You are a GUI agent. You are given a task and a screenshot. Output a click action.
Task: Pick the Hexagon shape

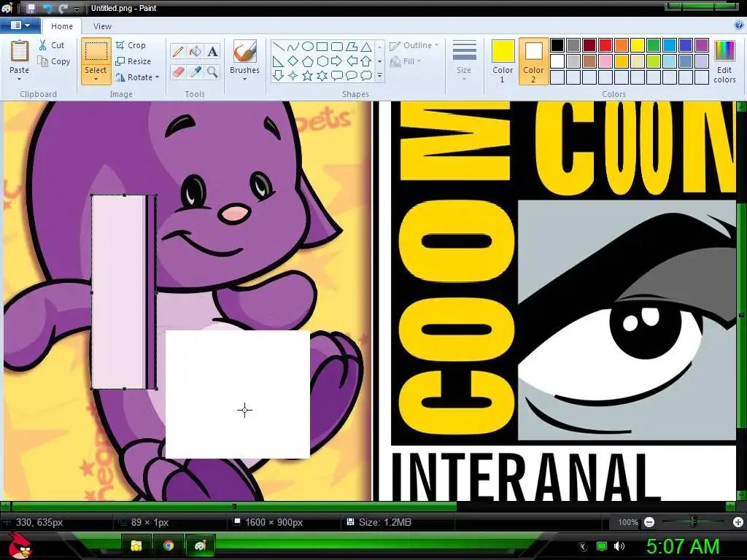322,61
